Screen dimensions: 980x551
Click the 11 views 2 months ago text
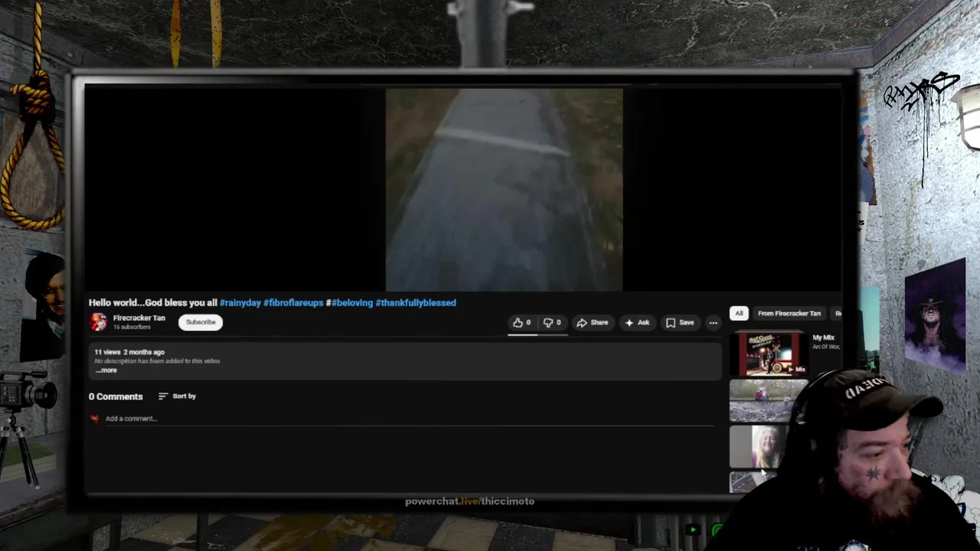tap(129, 352)
